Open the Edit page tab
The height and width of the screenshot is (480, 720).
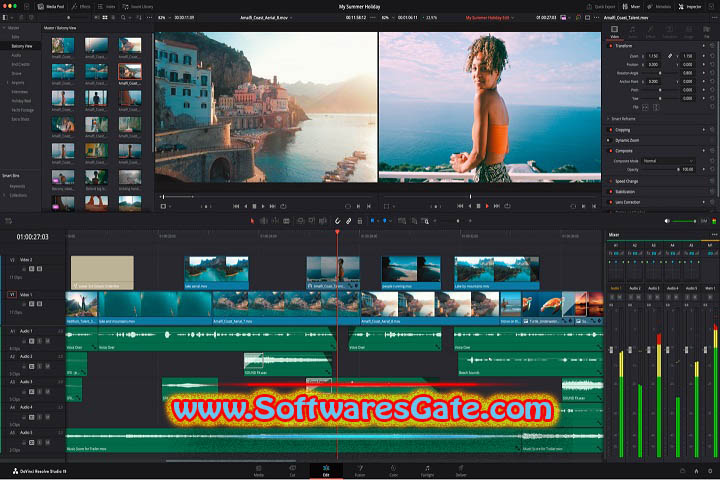[x=326, y=471]
